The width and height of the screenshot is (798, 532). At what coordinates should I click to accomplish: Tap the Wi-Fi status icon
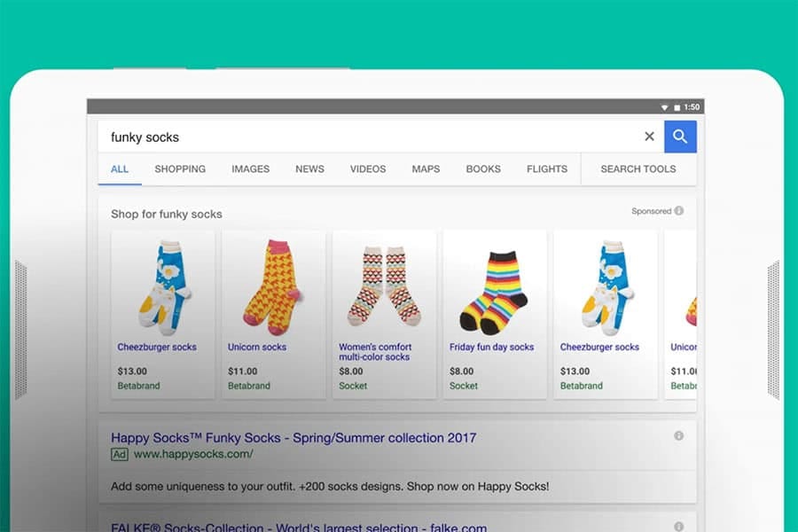[x=664, y=107]
